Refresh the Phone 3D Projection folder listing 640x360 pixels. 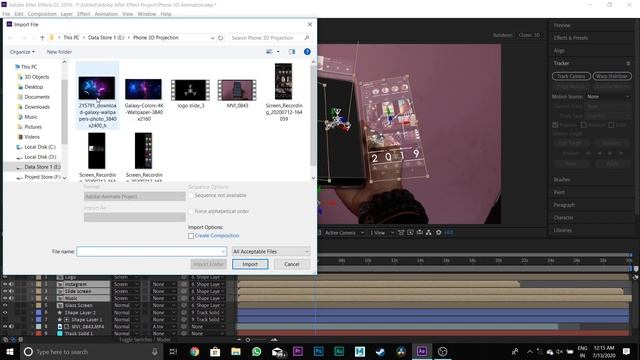(220, 38)
